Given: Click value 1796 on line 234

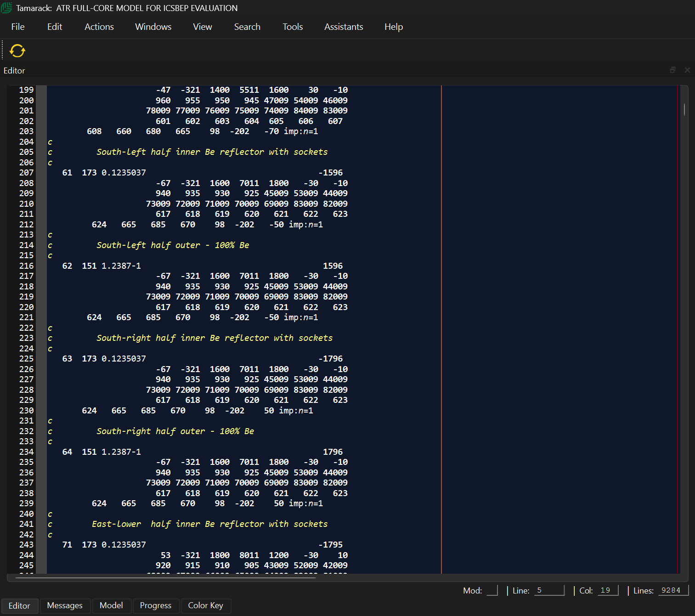Looking at the screenshot, I should click(x=333, y=452).
